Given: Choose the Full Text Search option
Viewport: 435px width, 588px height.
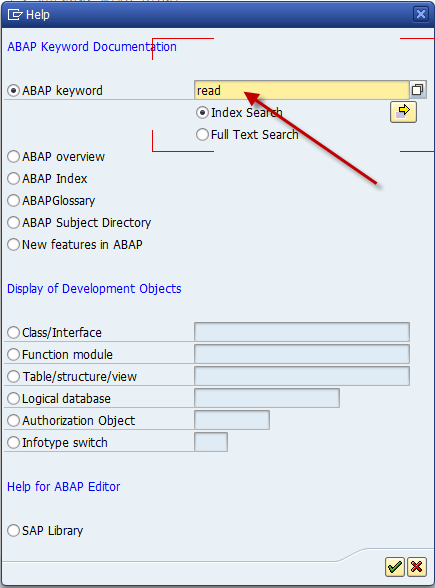Looking at the screenshot, I should point(202,135).
